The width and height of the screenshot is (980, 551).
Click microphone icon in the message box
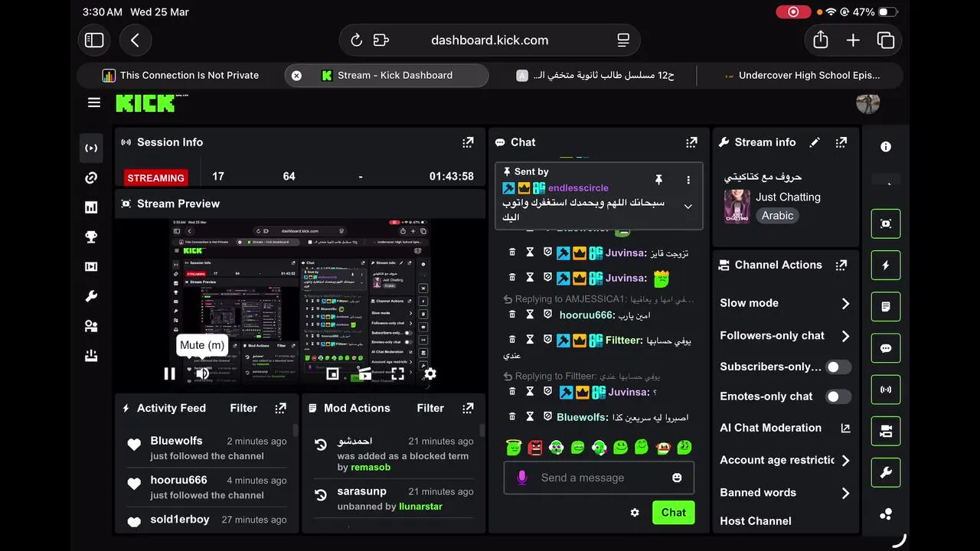522,478
